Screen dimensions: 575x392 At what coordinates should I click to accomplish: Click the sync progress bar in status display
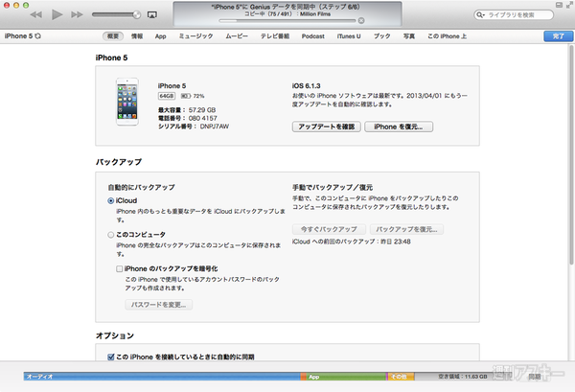tap(287, 21)
